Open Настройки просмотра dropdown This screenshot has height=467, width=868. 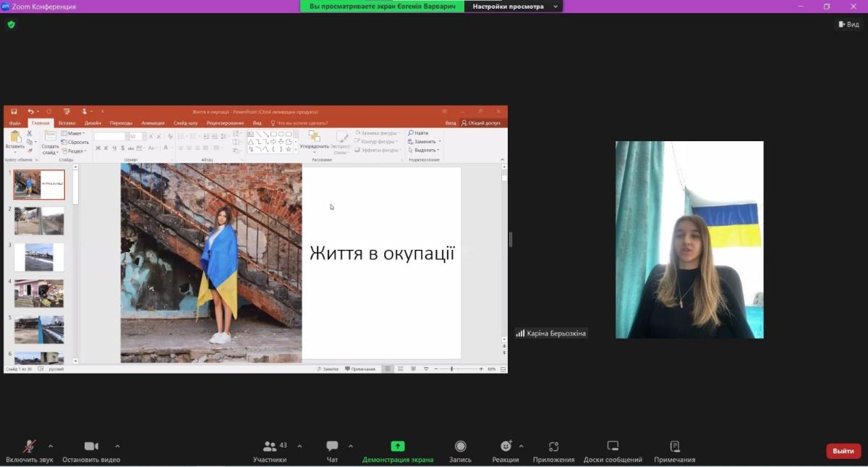[x=514, y=7]
